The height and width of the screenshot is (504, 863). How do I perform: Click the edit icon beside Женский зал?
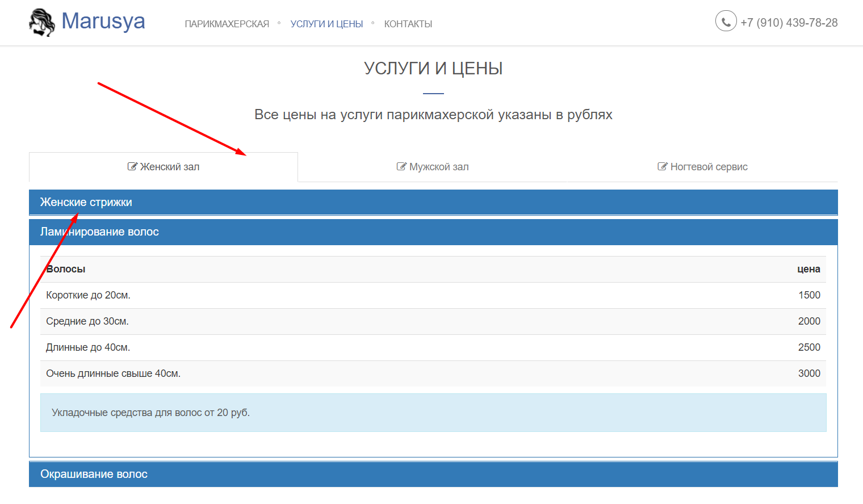click(132, 166)
